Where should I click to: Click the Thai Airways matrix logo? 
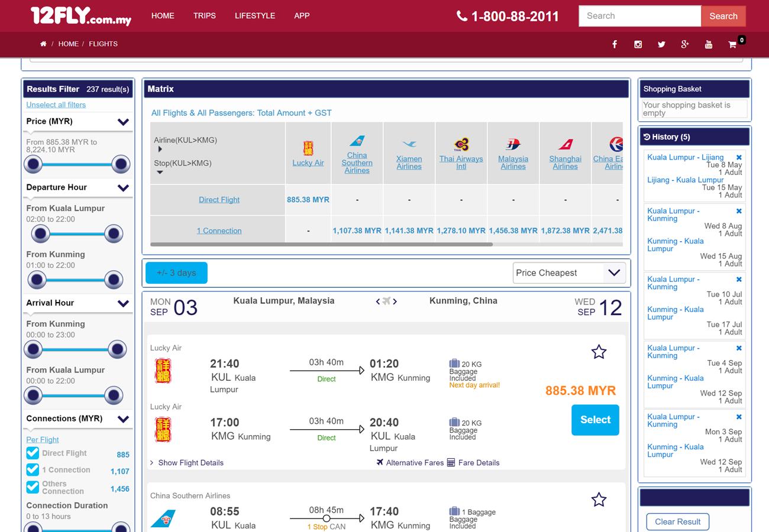pos(461,144)
